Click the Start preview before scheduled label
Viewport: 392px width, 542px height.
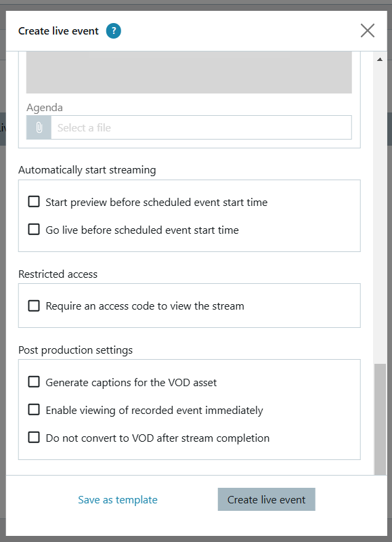(x=156, y=202)
